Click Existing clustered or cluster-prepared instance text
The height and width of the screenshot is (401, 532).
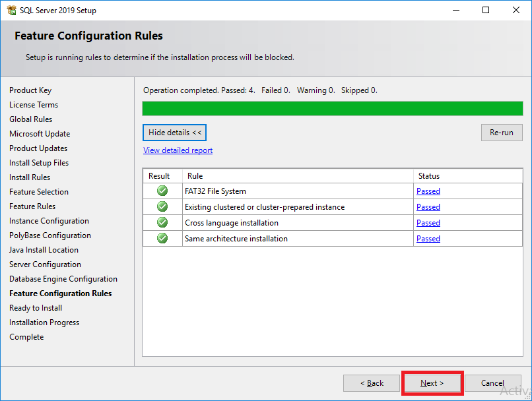pos(265,207)
